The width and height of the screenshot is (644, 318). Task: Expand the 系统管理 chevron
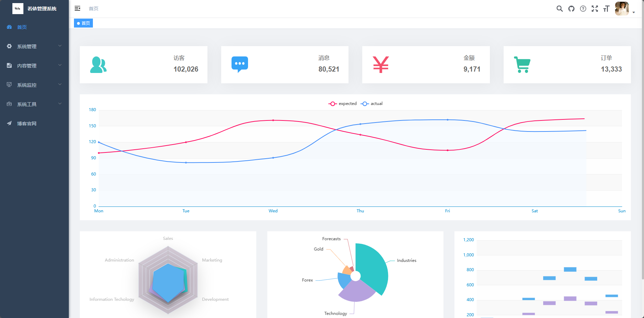tap(60, 46)
